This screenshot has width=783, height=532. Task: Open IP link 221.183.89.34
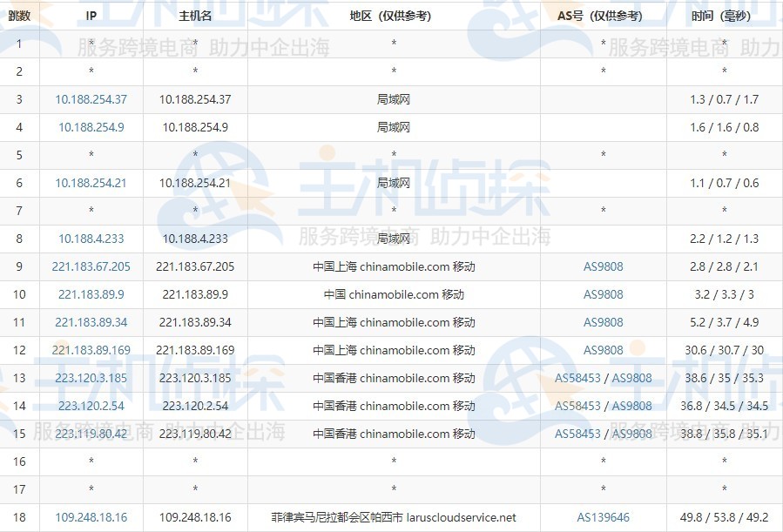click(x=91, y=322)
